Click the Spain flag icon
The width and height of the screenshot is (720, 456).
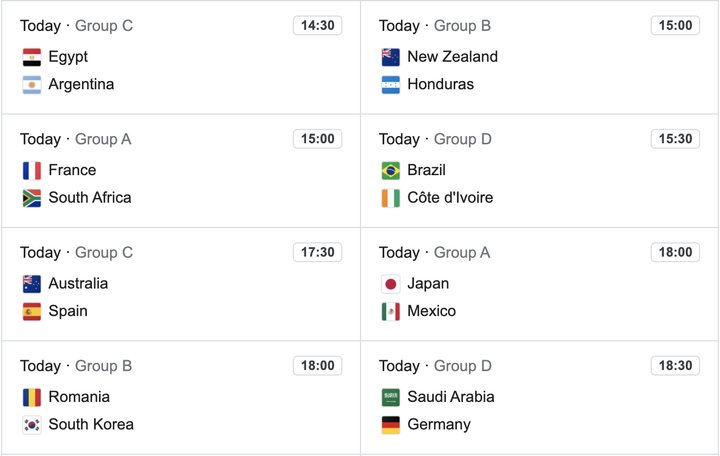click(x=32, y=312)
